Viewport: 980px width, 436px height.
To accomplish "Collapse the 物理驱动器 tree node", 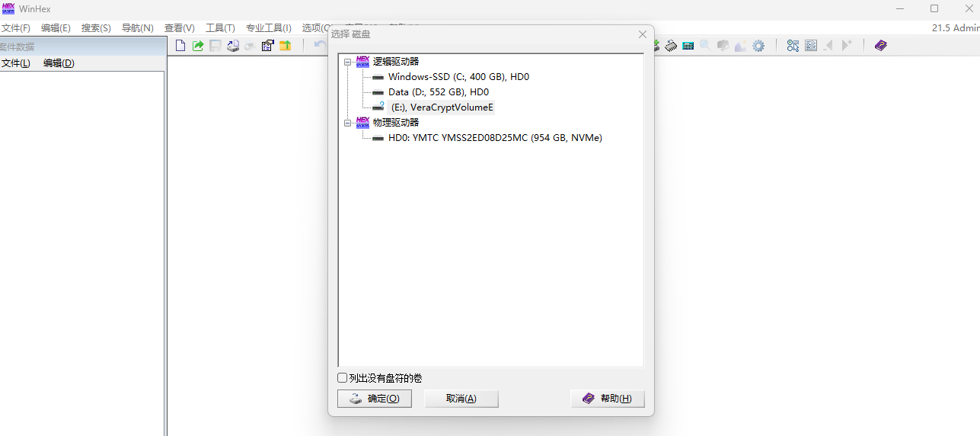I will click(348, 123).
